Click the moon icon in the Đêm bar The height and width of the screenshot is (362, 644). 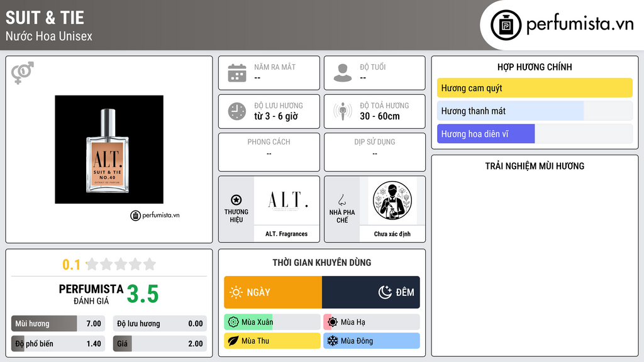click(385, 292)
